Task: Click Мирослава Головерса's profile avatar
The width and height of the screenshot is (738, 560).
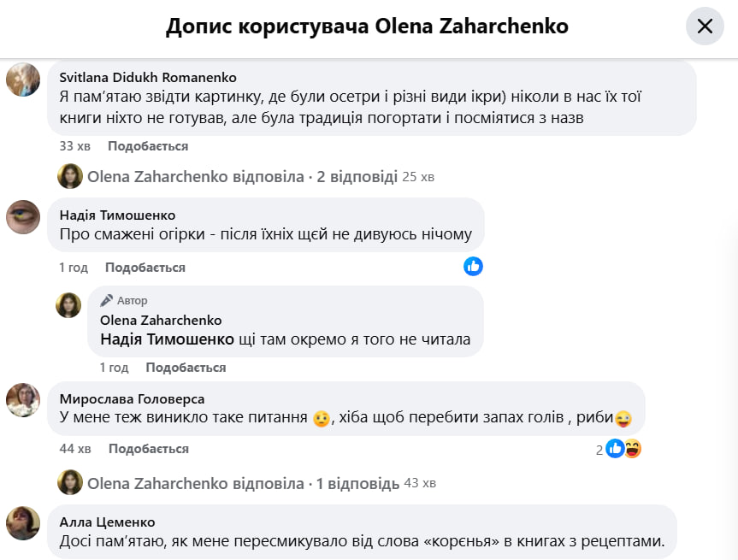Action: click(23, 399)
